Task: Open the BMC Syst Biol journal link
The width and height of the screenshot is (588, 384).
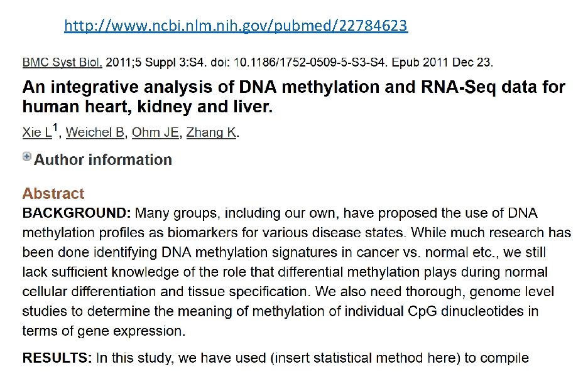Action: (x=62, y=62)
